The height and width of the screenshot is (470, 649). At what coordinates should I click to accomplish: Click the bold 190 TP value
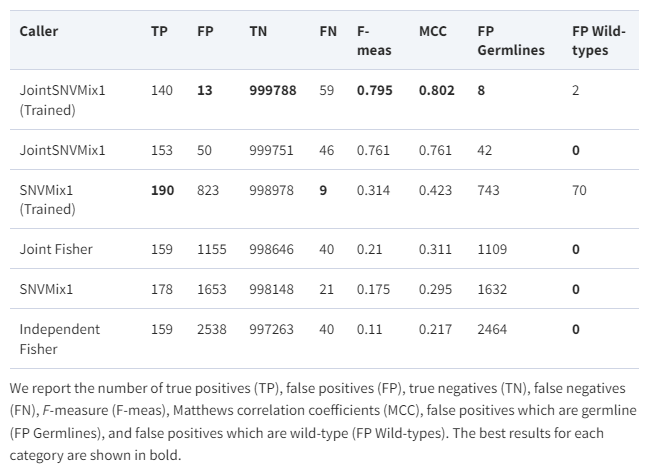tap(162, 190)
